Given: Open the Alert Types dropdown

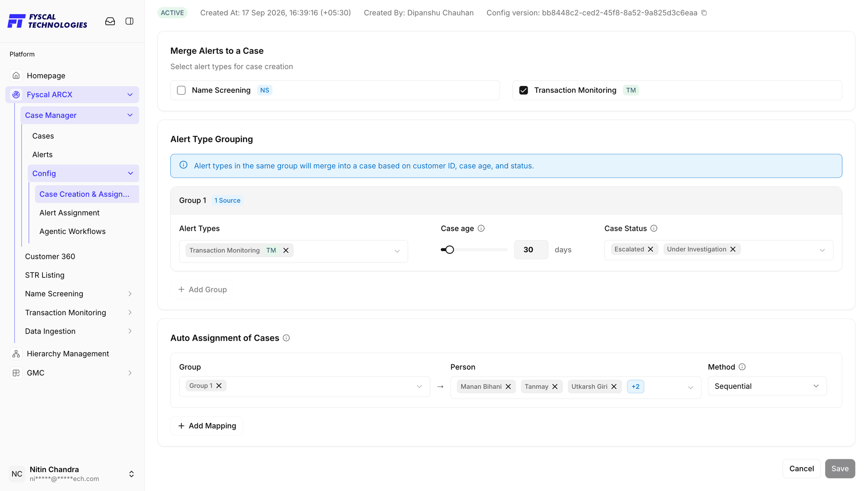Looking at the screenshot, I should click(x=293, y=251).
